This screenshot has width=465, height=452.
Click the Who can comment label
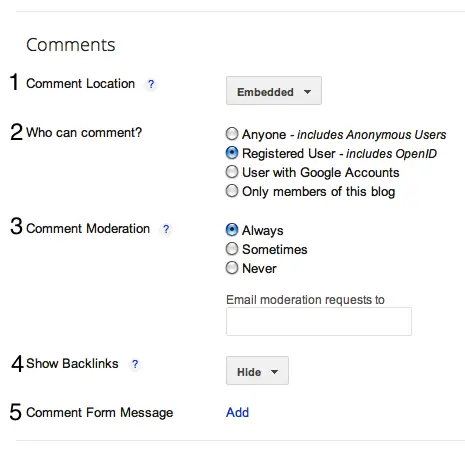(84, 133)
